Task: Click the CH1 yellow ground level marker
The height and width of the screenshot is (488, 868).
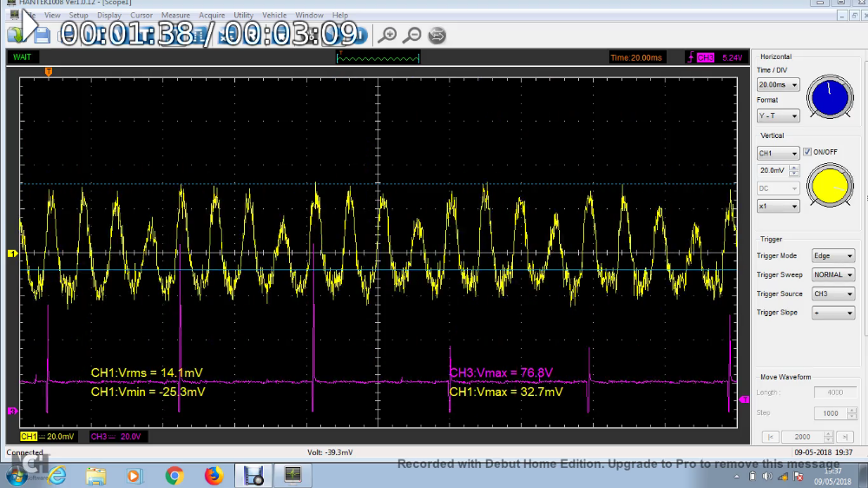Action: click(x=12, y=254)
